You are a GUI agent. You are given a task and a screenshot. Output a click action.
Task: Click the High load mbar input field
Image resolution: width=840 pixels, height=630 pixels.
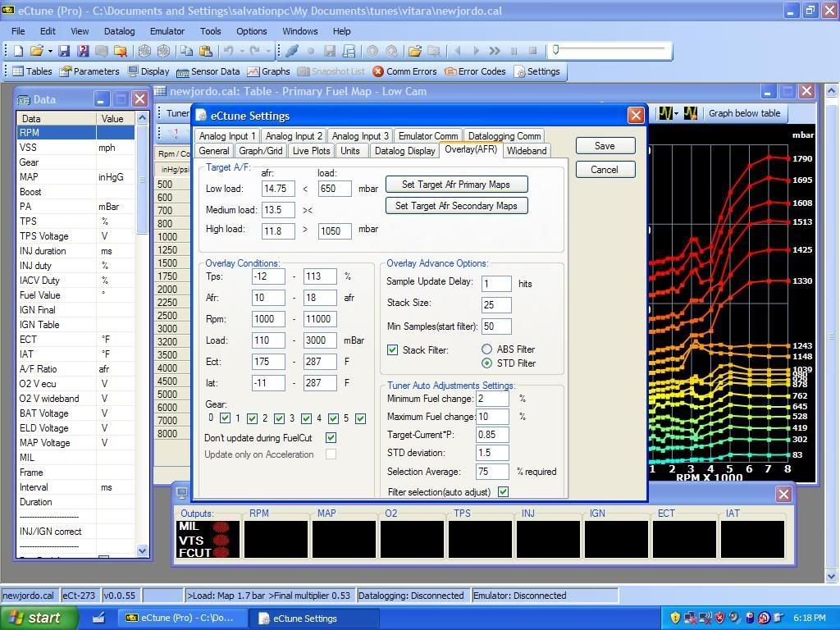[x=335, y=231]
